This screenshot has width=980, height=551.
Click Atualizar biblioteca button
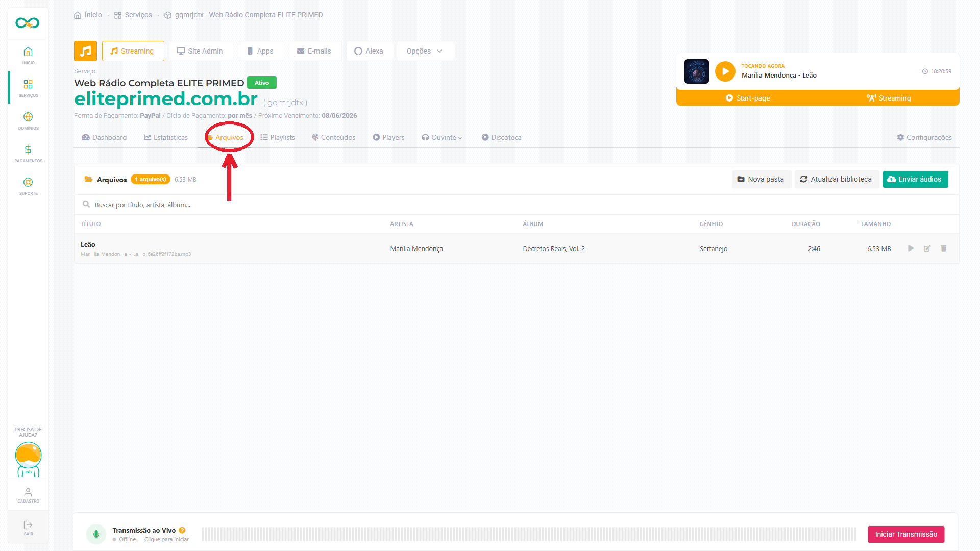836,179
